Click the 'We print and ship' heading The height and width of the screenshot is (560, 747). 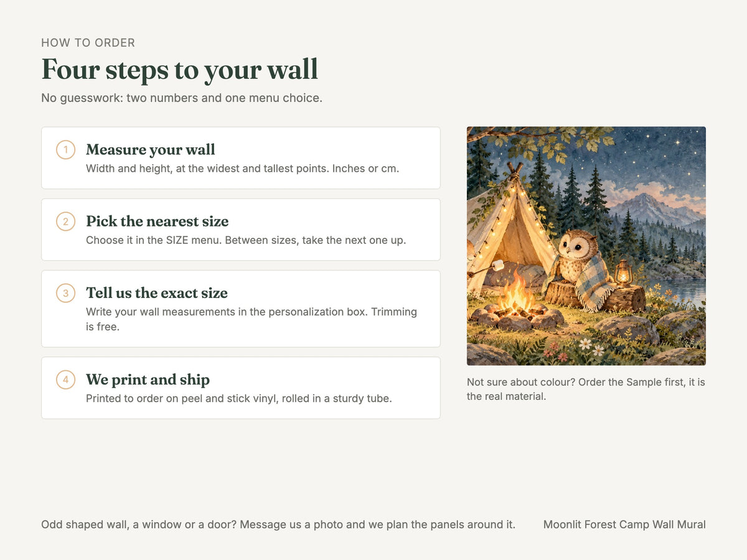coord(148,380)
